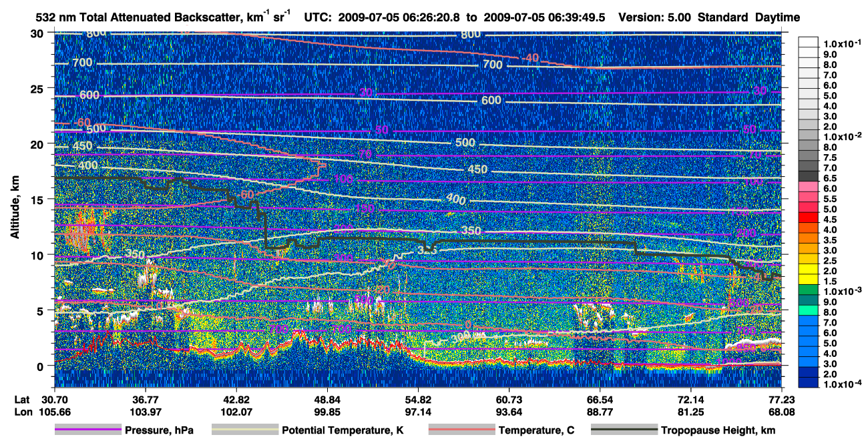Click the latitude value '60.73'

pos(509,399)
